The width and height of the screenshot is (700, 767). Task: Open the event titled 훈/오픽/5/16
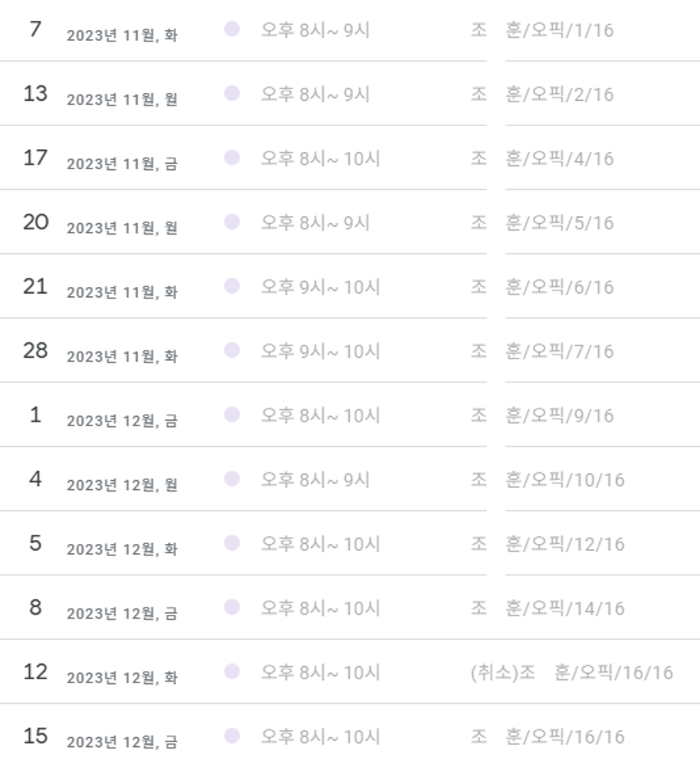pyautogui.click(x=542, y=222)
